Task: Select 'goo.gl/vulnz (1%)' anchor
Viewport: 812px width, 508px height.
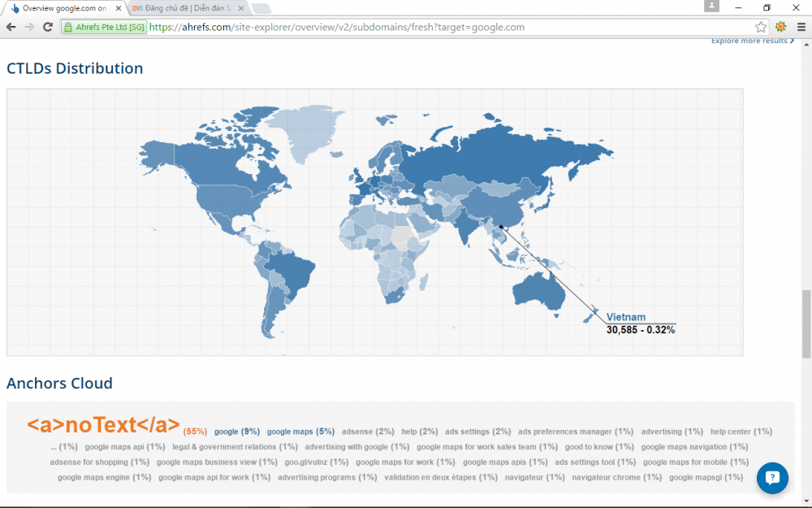Action: click(317, 462)
